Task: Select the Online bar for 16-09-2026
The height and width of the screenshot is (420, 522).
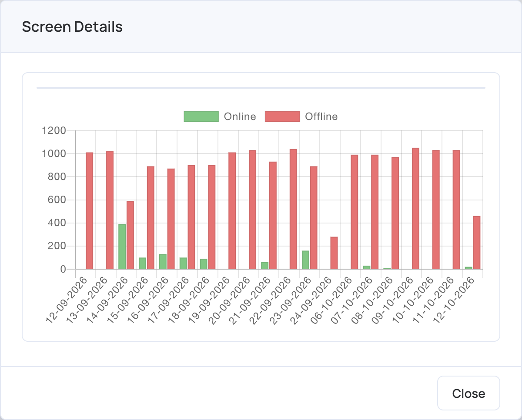Action: [x=163, y=262]
